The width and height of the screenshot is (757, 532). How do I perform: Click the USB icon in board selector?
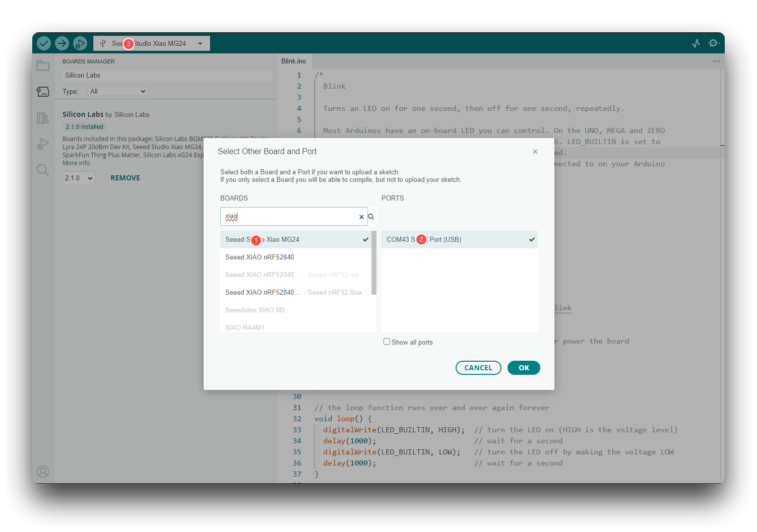tap(103, 43)
